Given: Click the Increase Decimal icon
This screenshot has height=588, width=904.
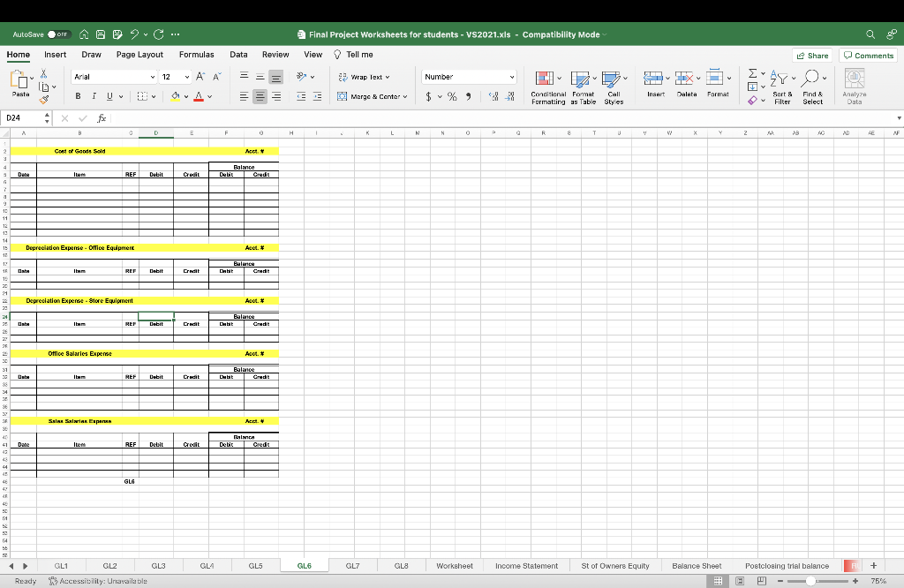Looking at the screenshot, I should [493, 97].
